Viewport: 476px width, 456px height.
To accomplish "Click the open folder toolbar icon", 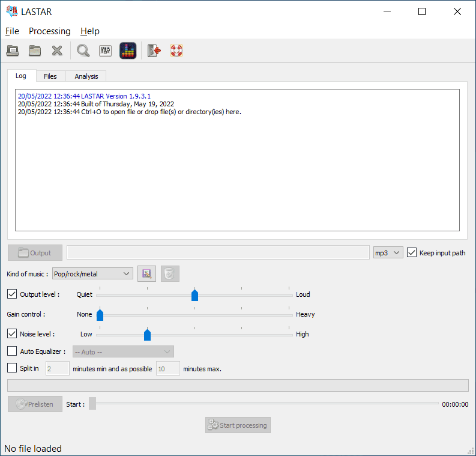I will pos(35,50).
